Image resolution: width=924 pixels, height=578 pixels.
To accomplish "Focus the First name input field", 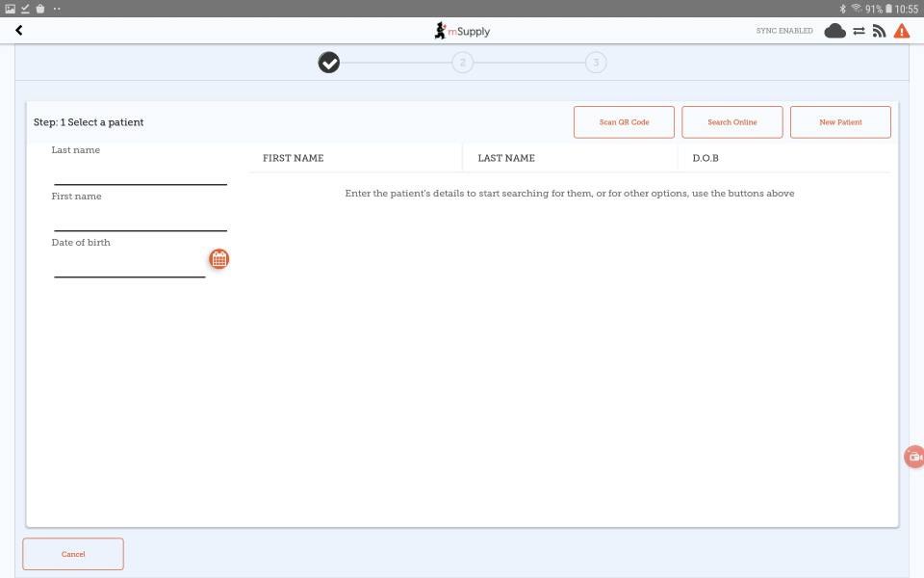I will point(140,220).
